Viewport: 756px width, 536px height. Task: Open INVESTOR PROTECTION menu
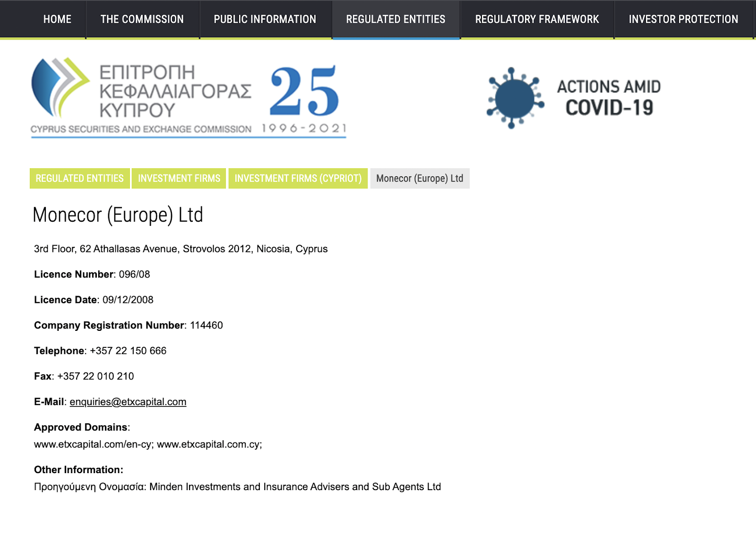(x=683, y=19)
